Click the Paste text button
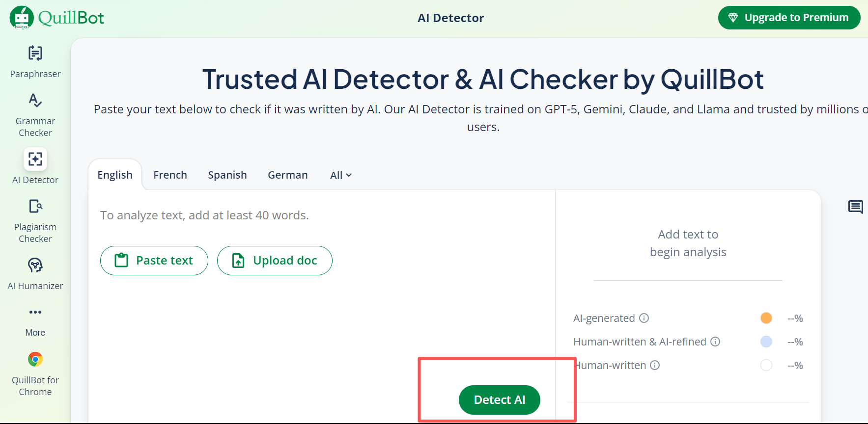 point(154,261)
